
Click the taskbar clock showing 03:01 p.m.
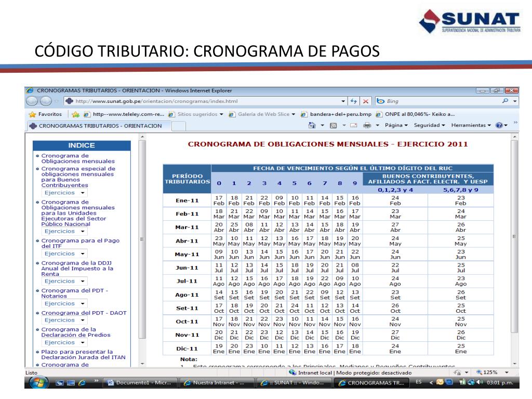(500, 383)
